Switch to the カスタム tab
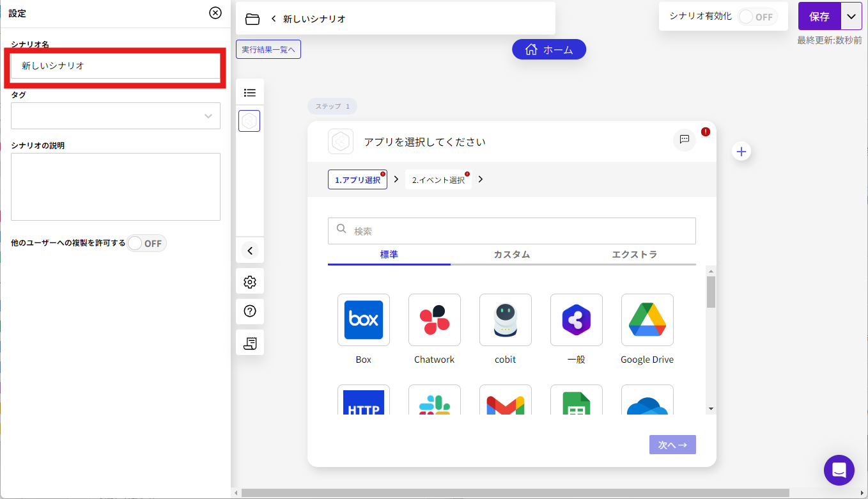 pyautogui.click(x=512, y=255)
